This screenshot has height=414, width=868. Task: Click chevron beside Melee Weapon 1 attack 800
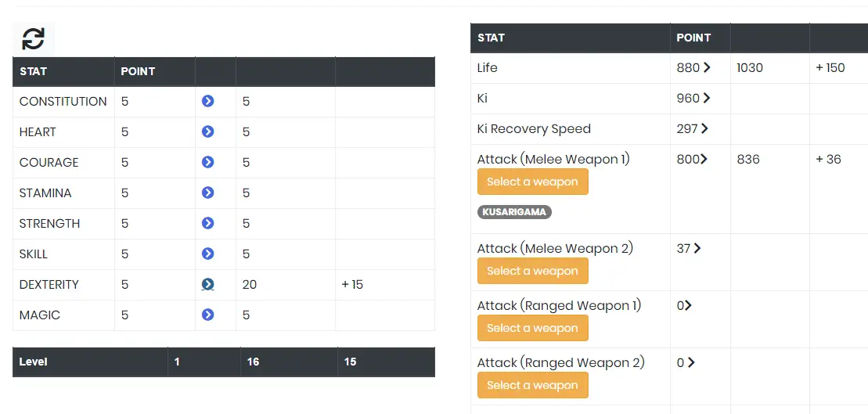coord(704,160)
